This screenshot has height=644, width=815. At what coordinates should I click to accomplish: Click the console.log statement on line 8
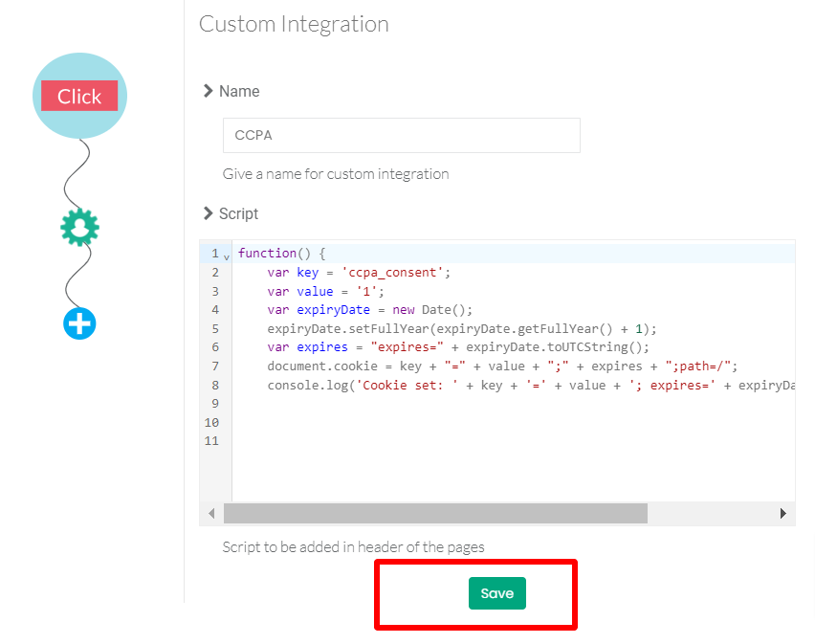click(531, 385)
